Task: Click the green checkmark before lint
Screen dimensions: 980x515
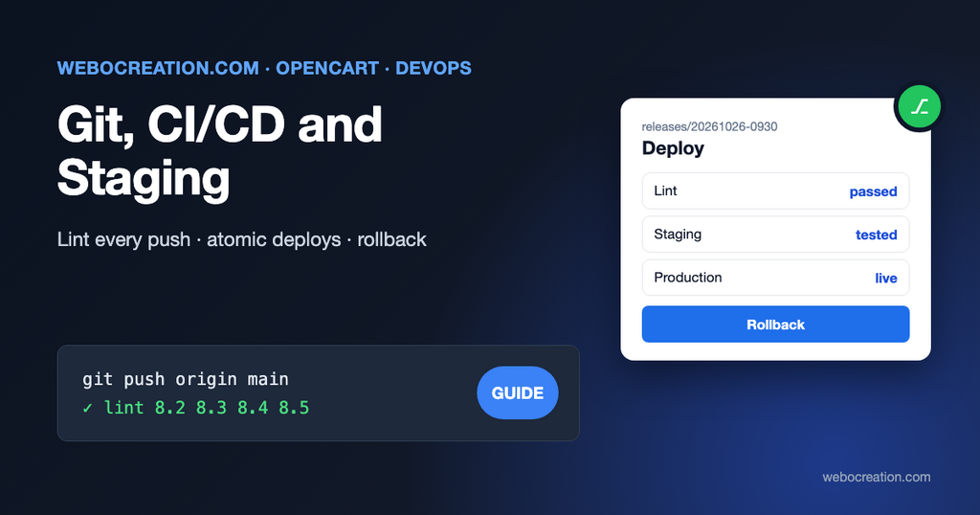Action: pos(87,408)
